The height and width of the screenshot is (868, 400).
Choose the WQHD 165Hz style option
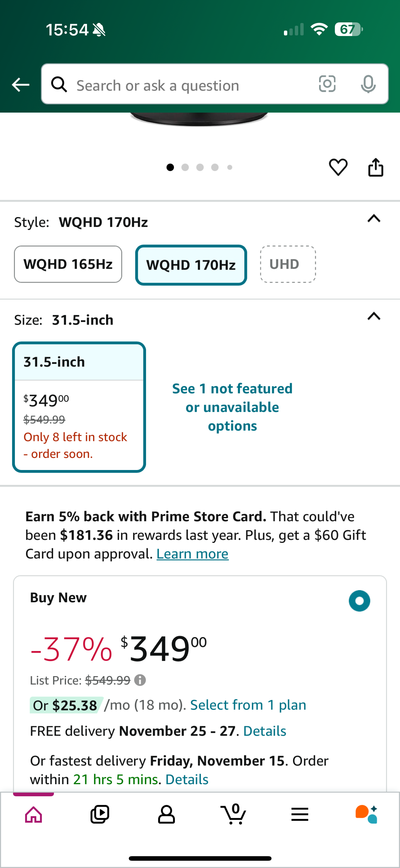[x=68, y=264]
